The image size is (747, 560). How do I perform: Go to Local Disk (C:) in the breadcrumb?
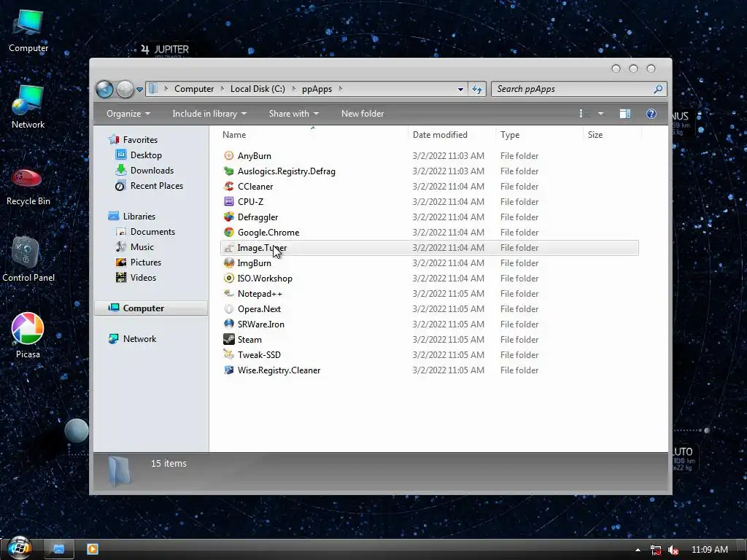tap(258, 89)
